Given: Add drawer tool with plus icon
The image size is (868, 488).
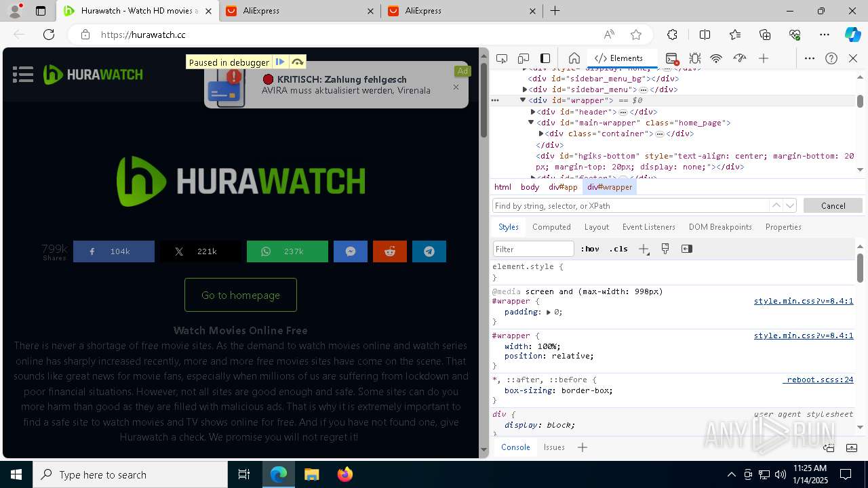Looking at the screenshot, I should pos(583,447).
